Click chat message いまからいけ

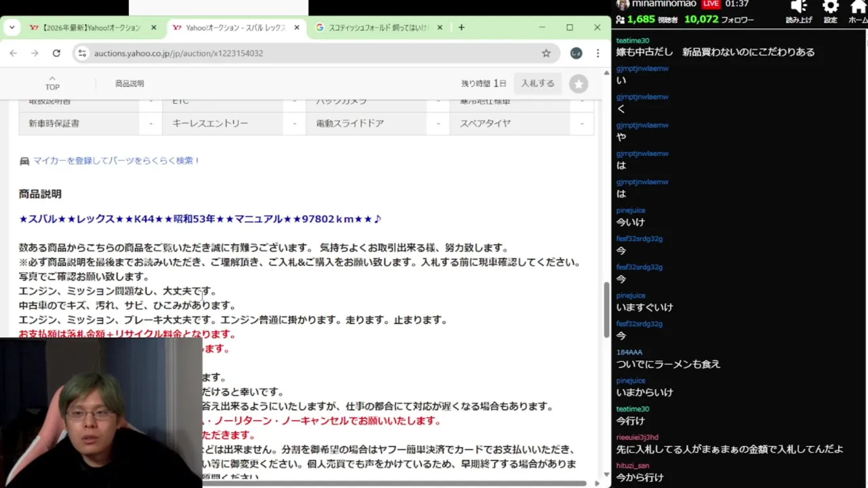tap(644, 392)
